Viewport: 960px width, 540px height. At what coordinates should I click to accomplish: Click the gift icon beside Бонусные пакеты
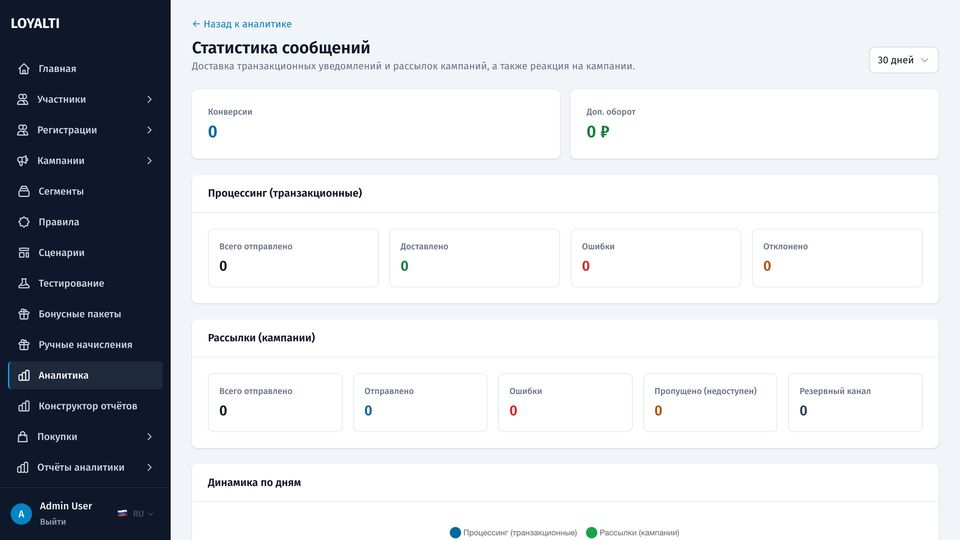coord(24,313)
